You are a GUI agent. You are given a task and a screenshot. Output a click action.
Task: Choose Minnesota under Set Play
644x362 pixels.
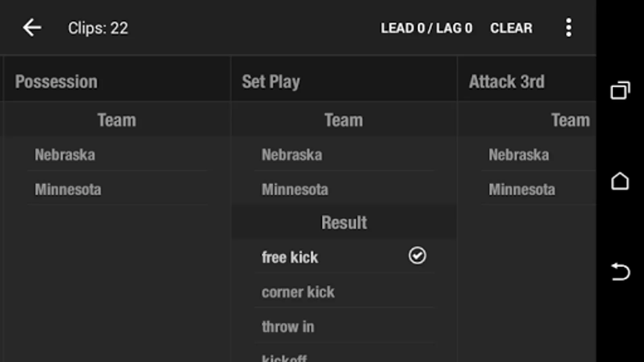(295, 189)
